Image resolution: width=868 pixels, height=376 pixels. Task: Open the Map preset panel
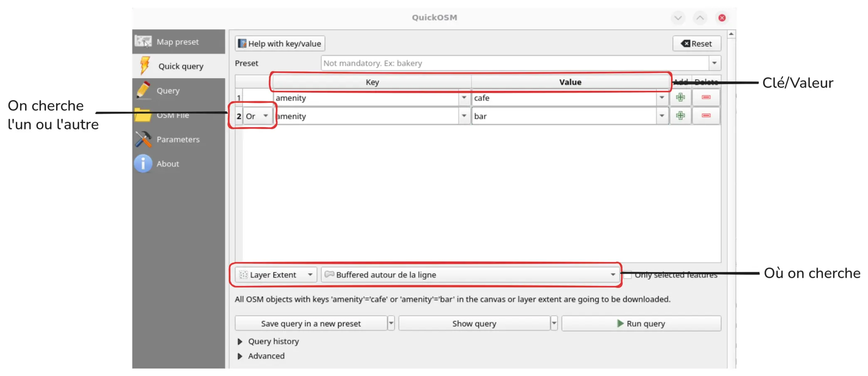point(178,42)
